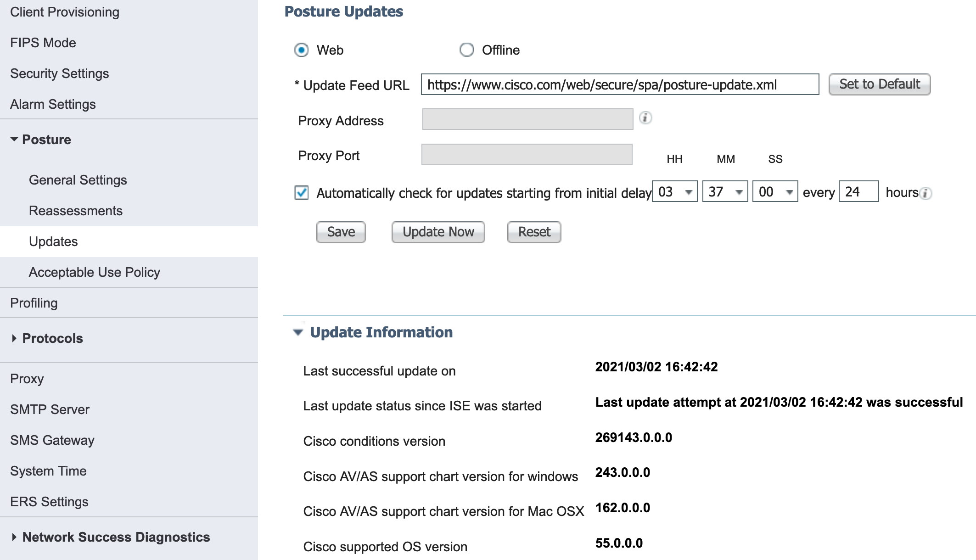This screenshot has width=976, height=560.
Task: Click the every hours value field
Action: [x=858, y=191]
